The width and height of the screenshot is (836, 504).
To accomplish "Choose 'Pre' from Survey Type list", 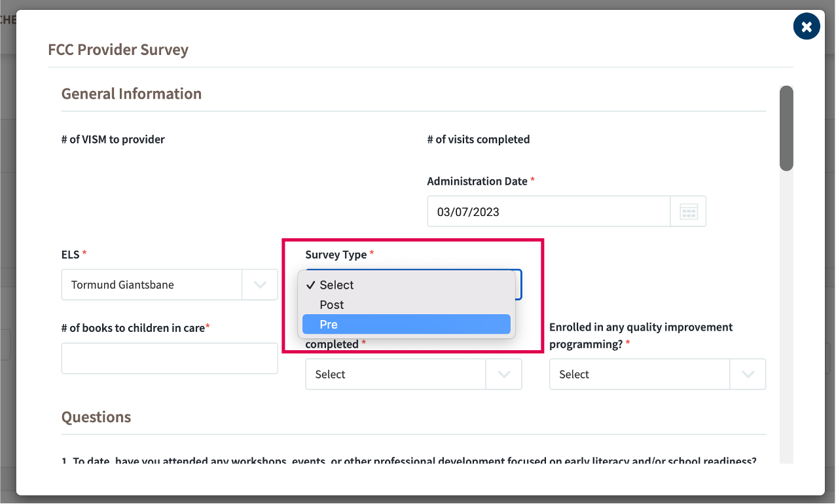I will coord(406,324).
